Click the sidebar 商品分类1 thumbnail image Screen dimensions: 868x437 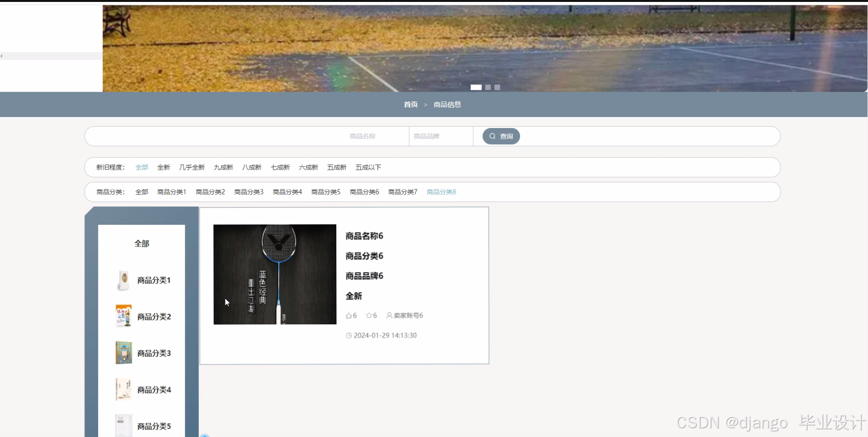(124, 280)
